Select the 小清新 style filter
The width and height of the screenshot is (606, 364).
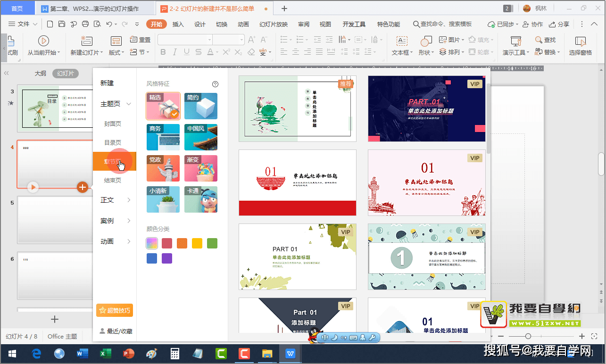(x=163, y=199)
